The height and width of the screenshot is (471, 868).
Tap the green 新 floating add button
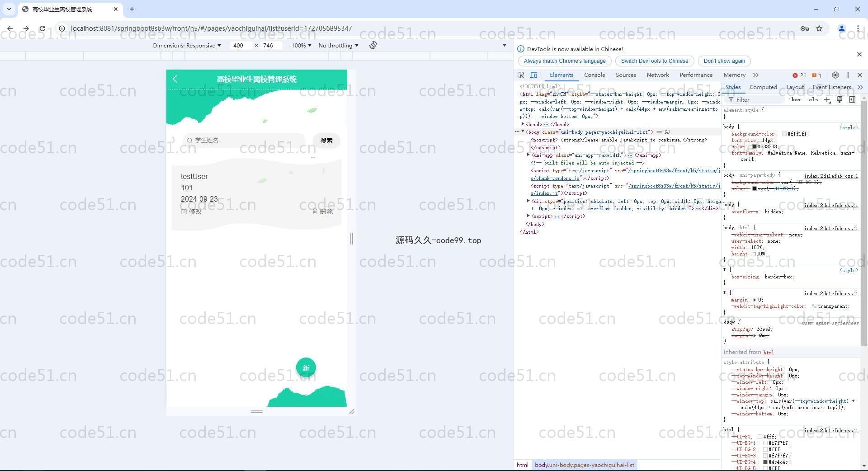306,368
